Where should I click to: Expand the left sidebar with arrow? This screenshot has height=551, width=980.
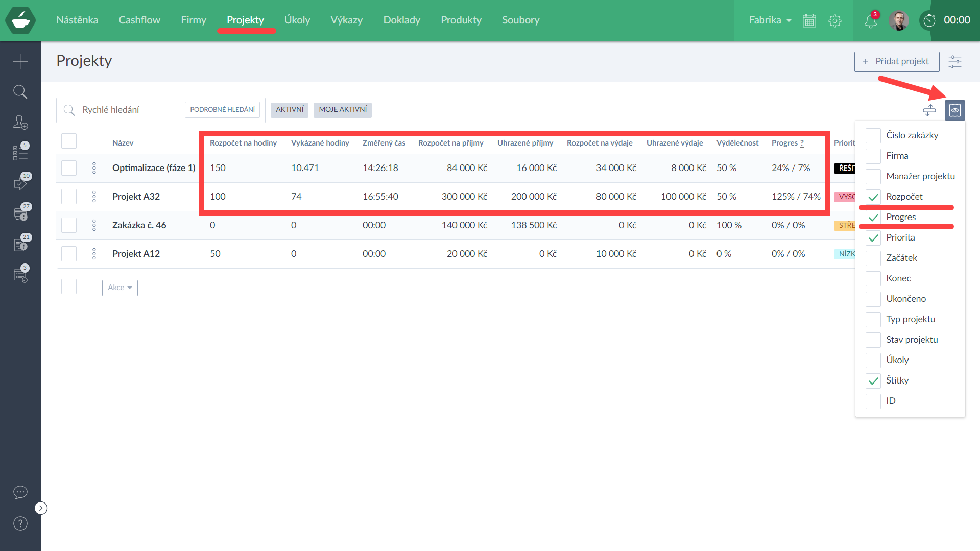pyautogui.click(x=41, y=508)
